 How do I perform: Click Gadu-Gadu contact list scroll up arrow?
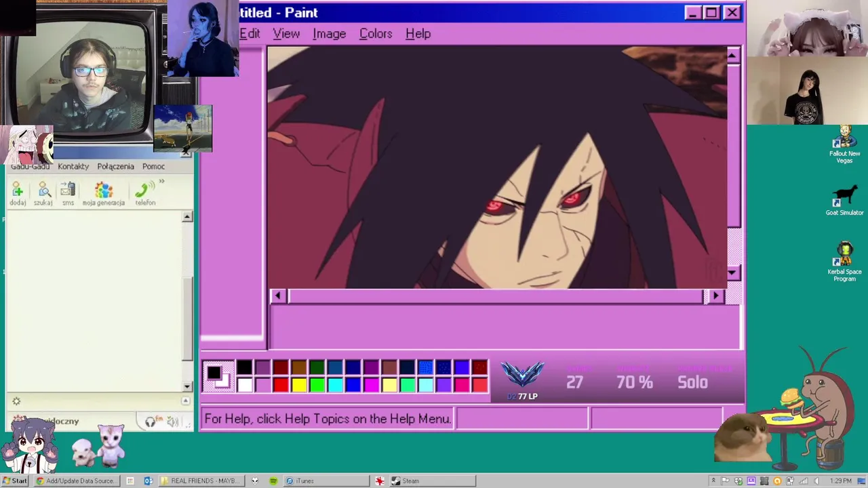tap(187, 217)
